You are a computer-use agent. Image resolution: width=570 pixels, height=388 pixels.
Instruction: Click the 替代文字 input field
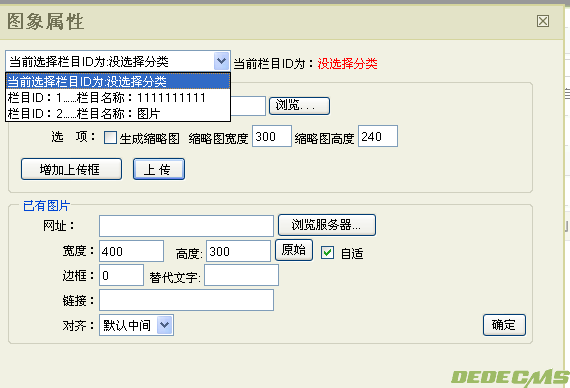[241, 275]
